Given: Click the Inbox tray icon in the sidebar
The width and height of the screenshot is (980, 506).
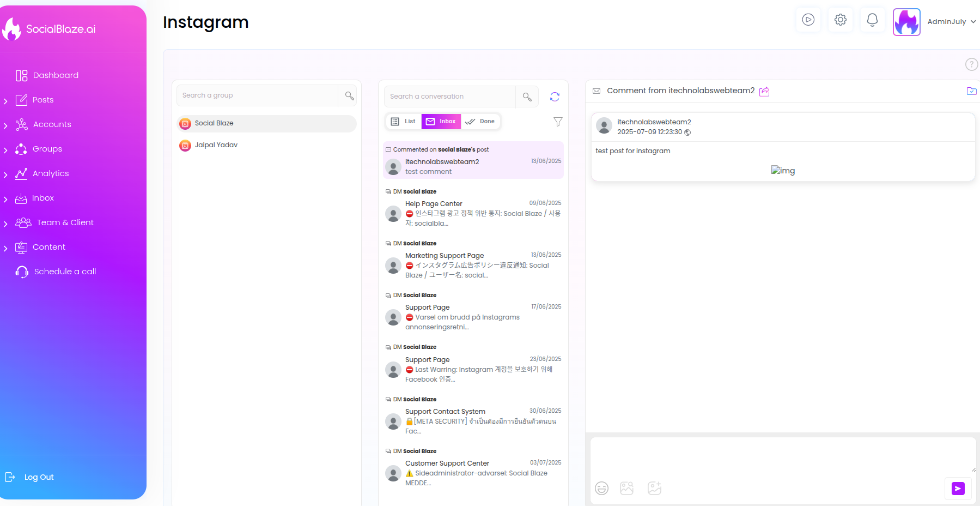Looking at the screenshot, I should (21, 198).
